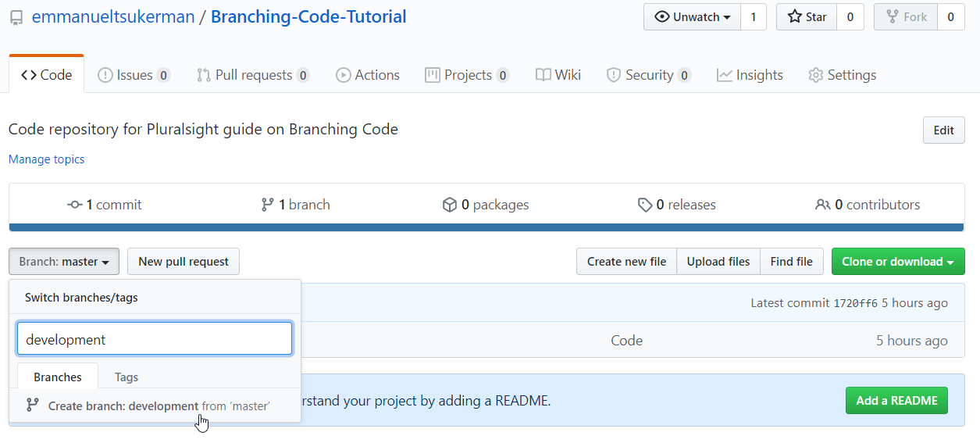Switch to the Issues tab
Viewport: 980px width, 443px height.
[x=134, y=75]
